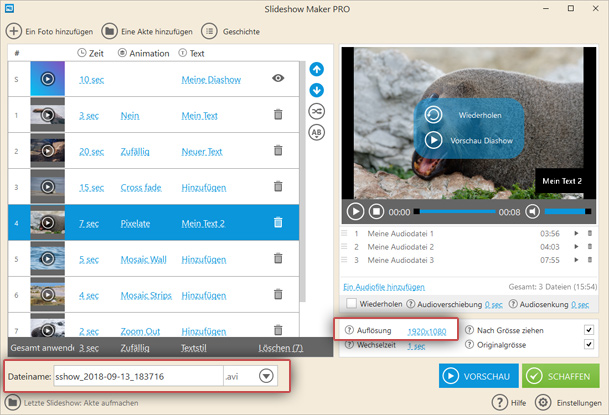Screen dimensions: 609x415
Task: Open the file format dropdown
Action: tap(266, 376)
